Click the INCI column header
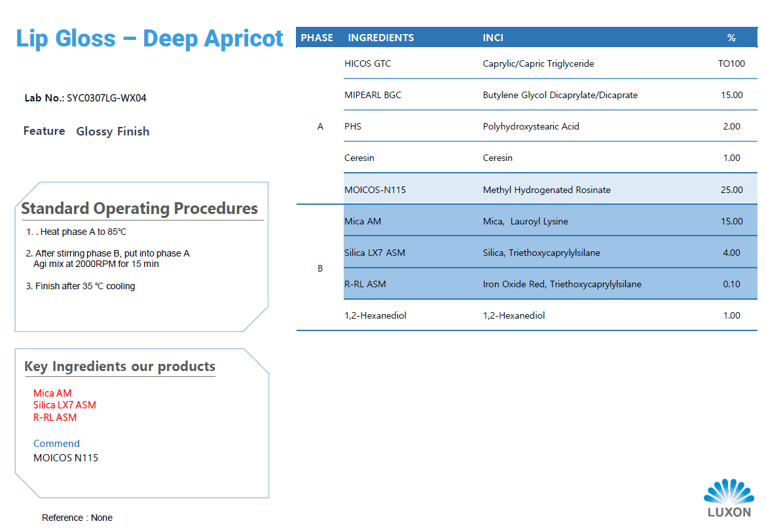Viewport: 766px width, 532px height. click(493, 37)
